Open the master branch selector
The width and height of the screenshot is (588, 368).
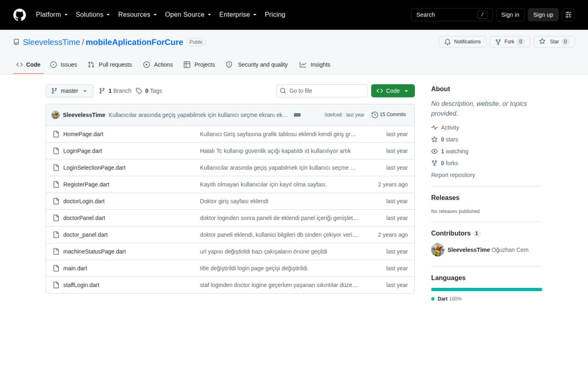pyautogui.click(x=69, y=91)
